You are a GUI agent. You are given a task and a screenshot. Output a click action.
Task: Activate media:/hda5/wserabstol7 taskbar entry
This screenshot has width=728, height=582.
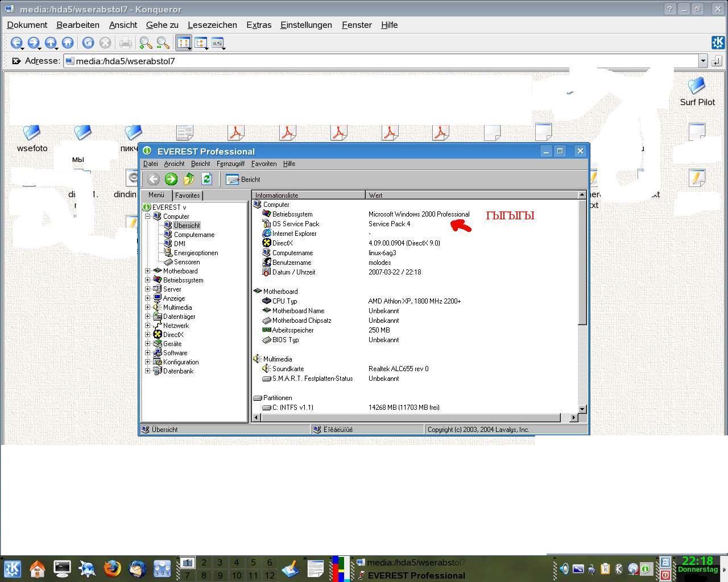(x=411, y=563)
